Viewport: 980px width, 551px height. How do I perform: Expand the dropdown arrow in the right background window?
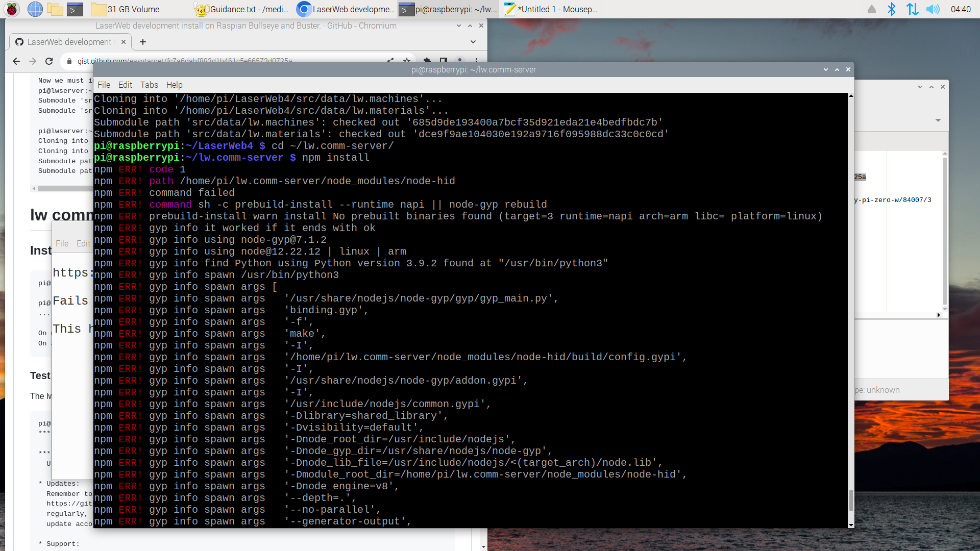click(x=938, y=120)
